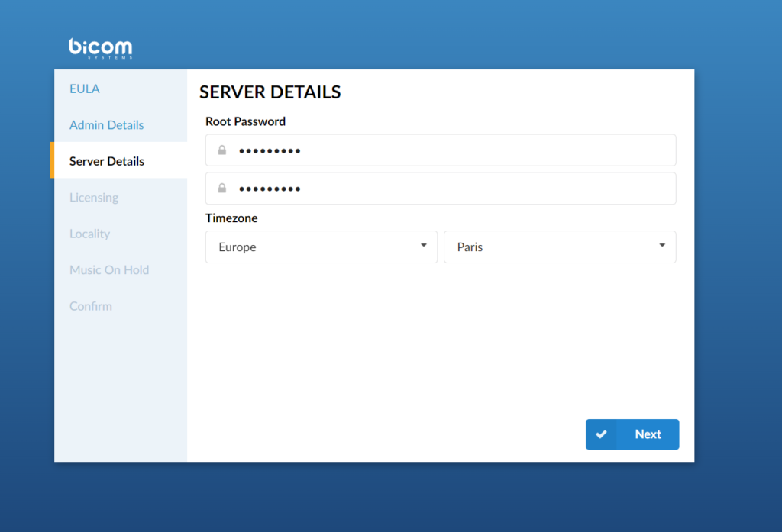Click the Root Password label

pyautogui.click(x=245, y=121)
